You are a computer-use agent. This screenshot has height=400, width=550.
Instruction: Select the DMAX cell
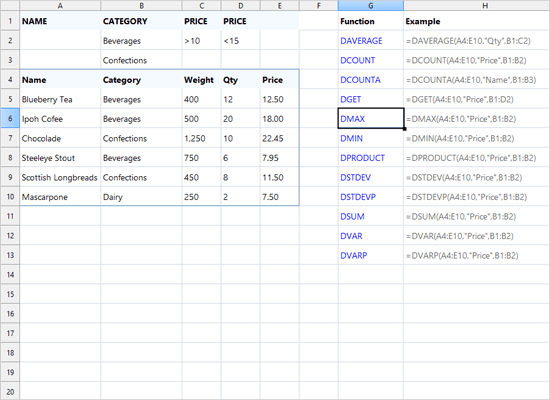tap(371, 119)
